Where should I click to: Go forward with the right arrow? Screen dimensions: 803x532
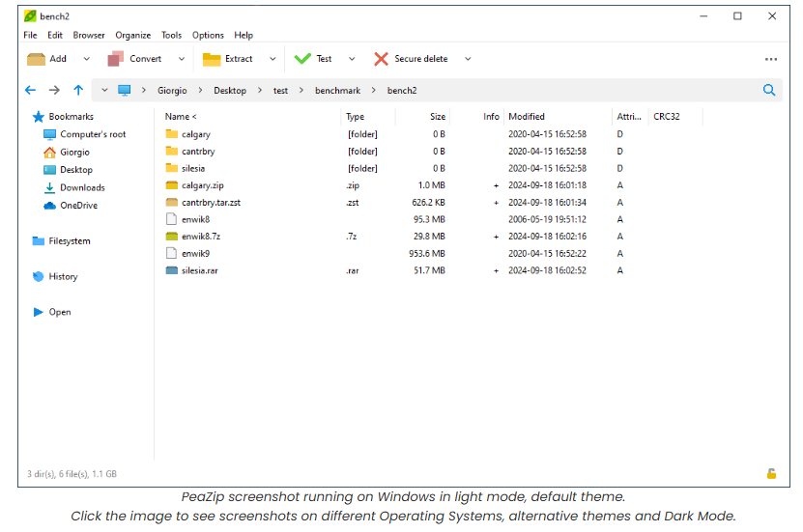click(54, 91)
